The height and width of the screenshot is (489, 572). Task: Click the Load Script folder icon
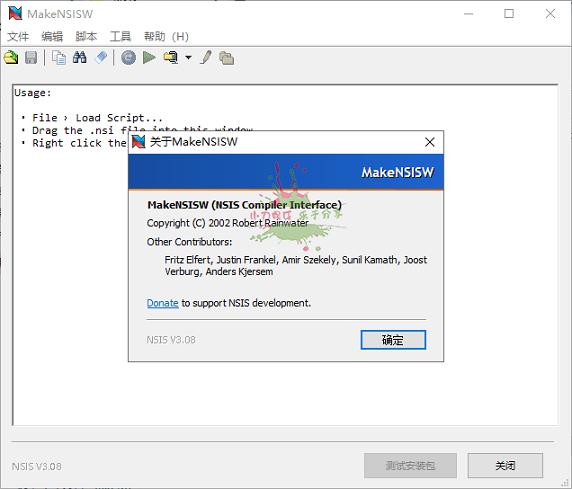tap(11, 58)
